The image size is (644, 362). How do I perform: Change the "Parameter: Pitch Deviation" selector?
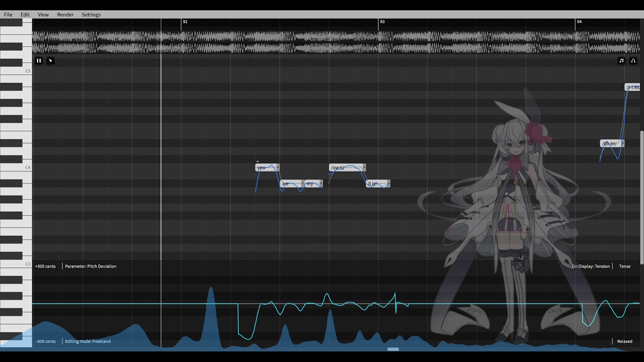coord(91,266)
